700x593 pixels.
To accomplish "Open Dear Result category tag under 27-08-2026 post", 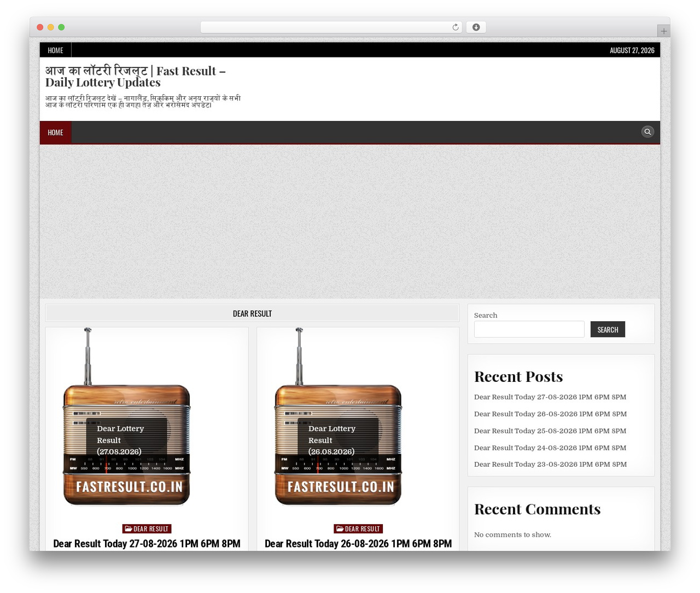I will (x=147, y=528).
